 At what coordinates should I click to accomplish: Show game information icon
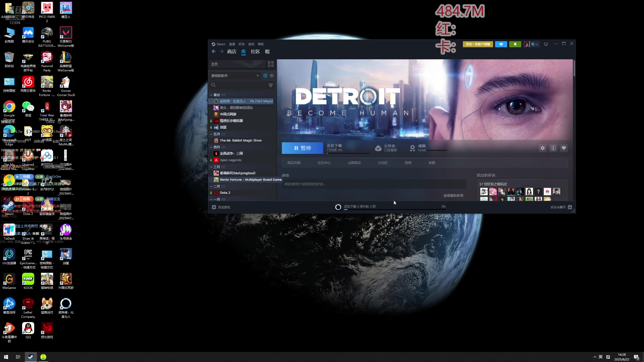[553, 148]
